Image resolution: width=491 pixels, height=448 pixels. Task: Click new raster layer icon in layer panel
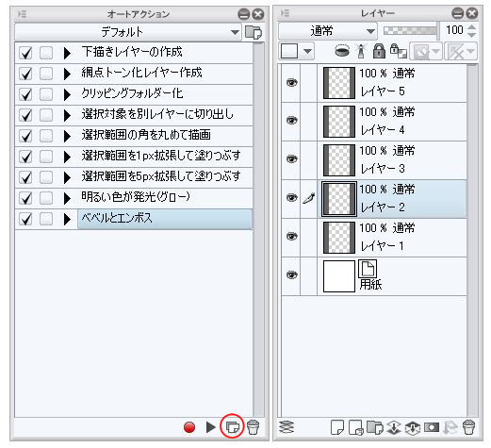[x=337, y=427]
